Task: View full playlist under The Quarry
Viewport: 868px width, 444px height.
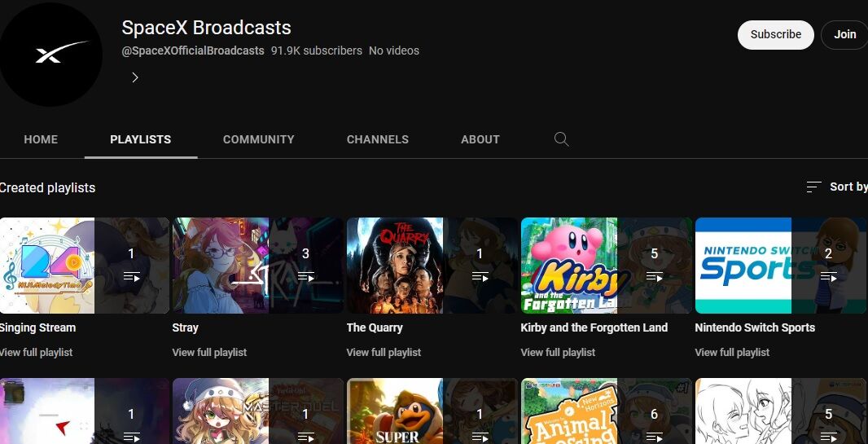Action: click(384, 353)
